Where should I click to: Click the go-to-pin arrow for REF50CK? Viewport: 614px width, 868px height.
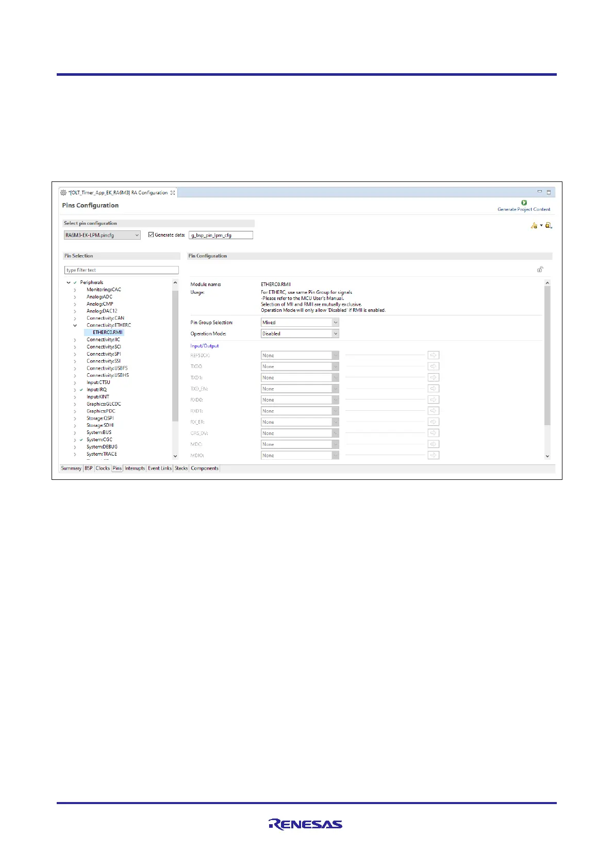point(434,355)
